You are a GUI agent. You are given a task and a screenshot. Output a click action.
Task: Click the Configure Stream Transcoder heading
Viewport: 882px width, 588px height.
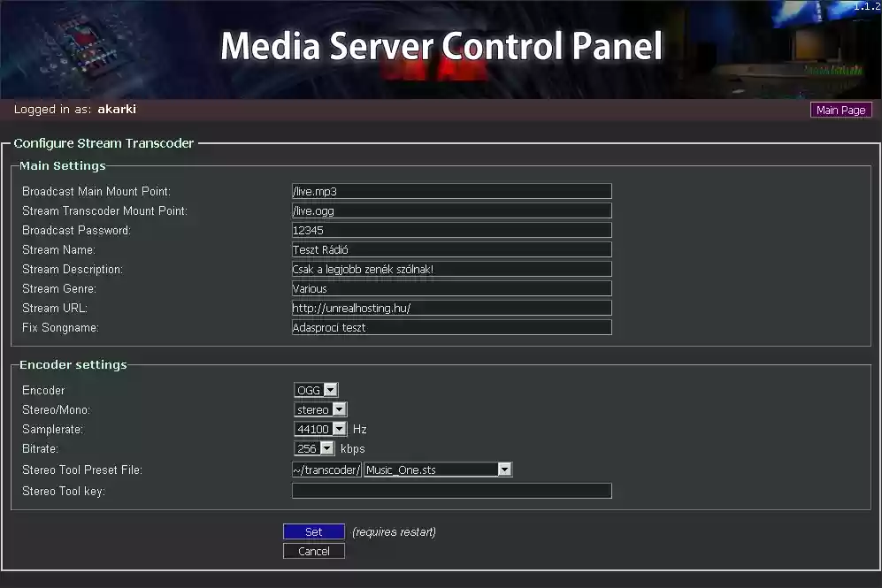coord(104,143)
